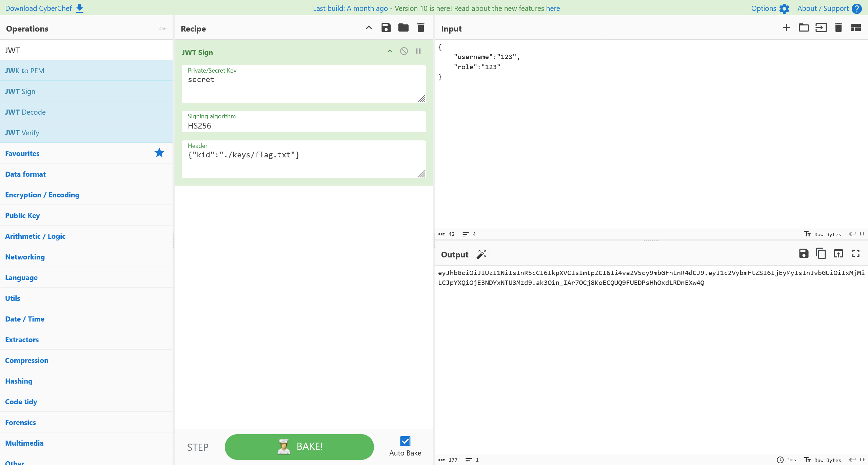Clear input with trash icon

click(x=839, y=28)
